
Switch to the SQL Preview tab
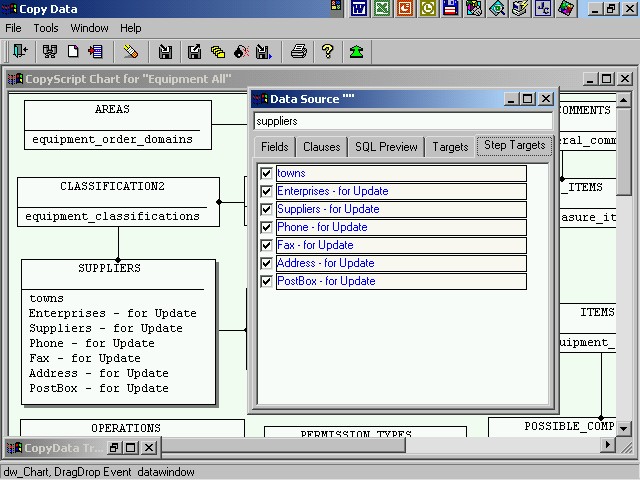click(386, 147)
